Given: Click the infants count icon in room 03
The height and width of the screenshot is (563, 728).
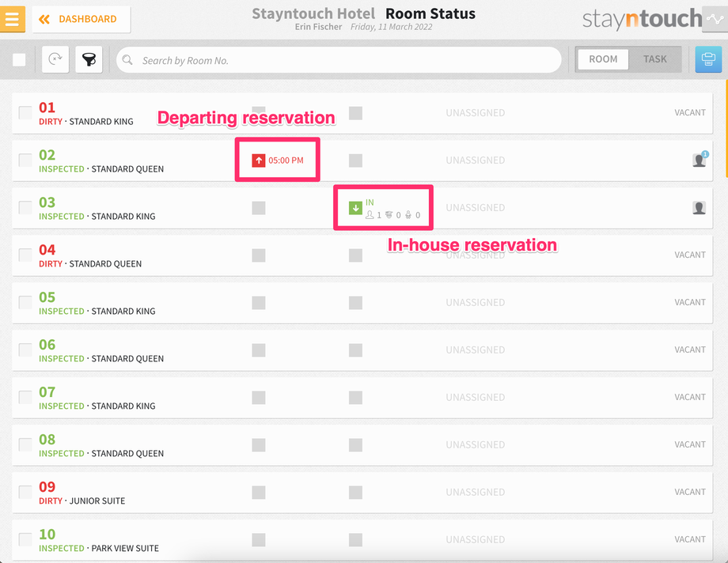Looking at the screenshot, I should 408,215.
